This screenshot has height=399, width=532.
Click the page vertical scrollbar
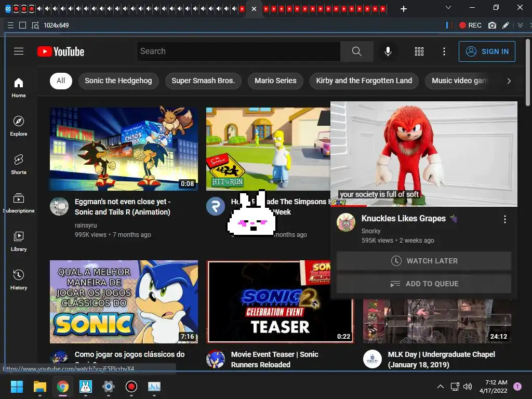528,73
